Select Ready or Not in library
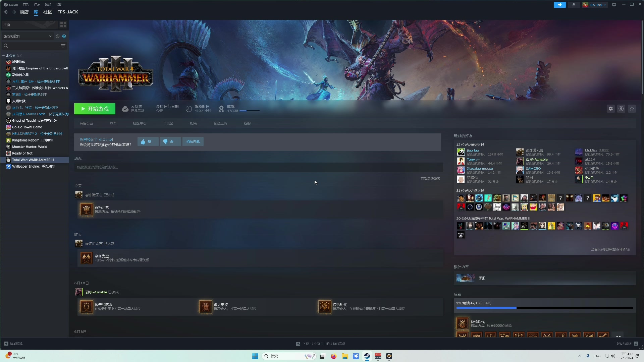Image resolution: width=644 pixels, height=362 pixels. pos(22,154)
